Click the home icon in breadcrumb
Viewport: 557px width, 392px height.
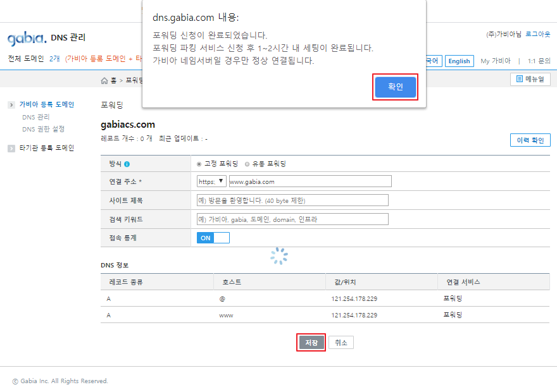(104, 80)
